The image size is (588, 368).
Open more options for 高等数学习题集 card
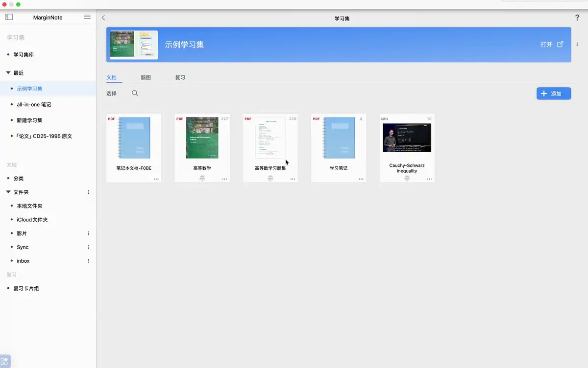293,179
